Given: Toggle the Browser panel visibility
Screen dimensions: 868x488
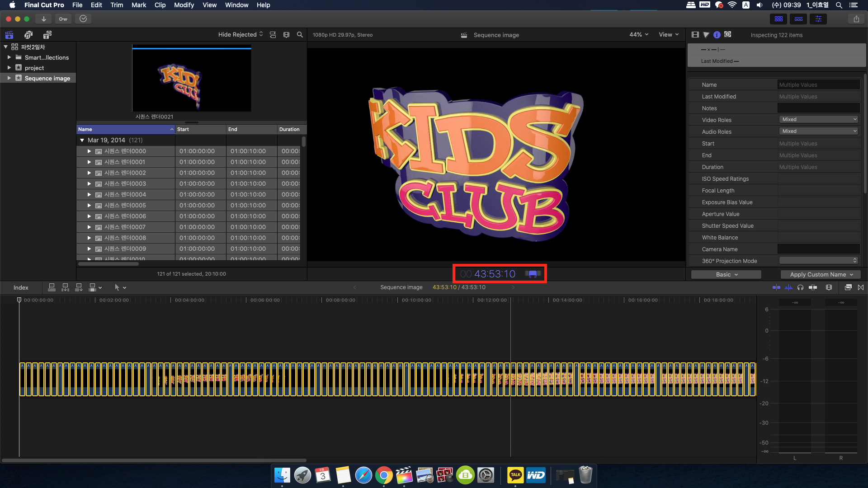Looking at the screenshot, I should pos(778,19).
